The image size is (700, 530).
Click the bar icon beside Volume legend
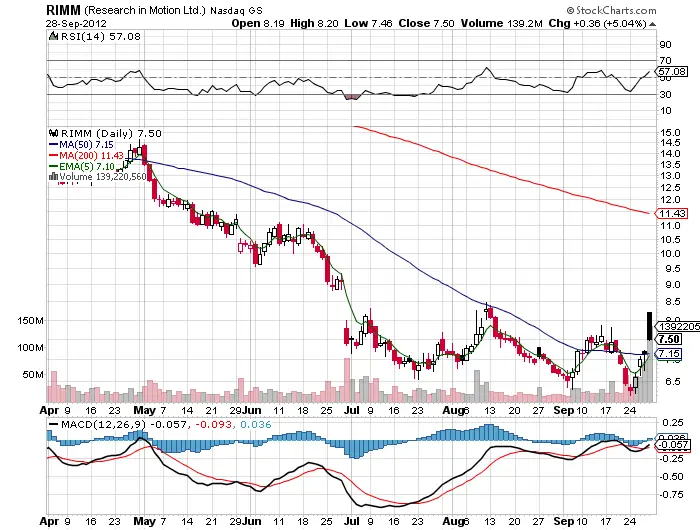tap(54, 177)
